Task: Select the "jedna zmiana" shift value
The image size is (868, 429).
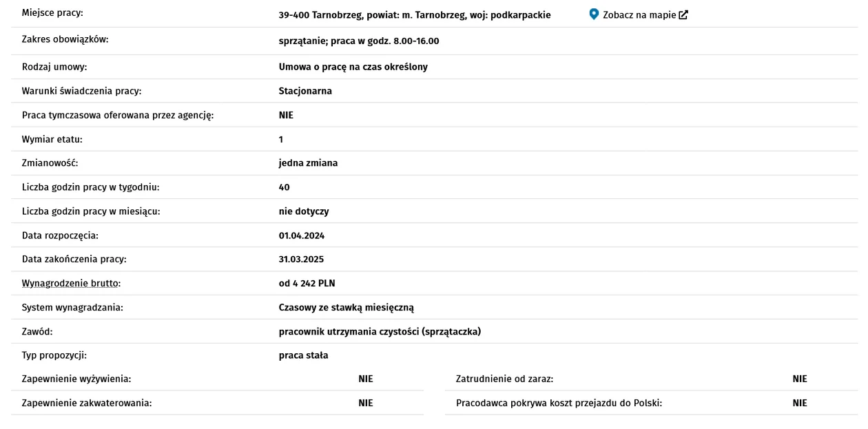Action: pyautogui.click(x=308, y=163)
